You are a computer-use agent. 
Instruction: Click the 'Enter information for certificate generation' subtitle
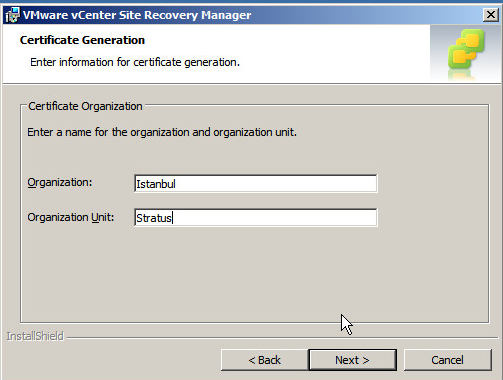tap(135, 62)
